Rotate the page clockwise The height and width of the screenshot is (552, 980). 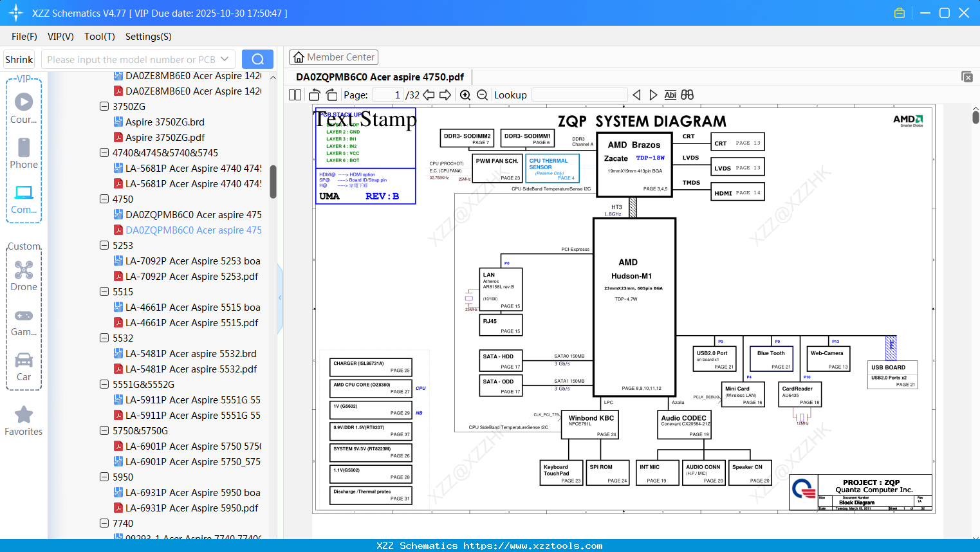point(332,95)
